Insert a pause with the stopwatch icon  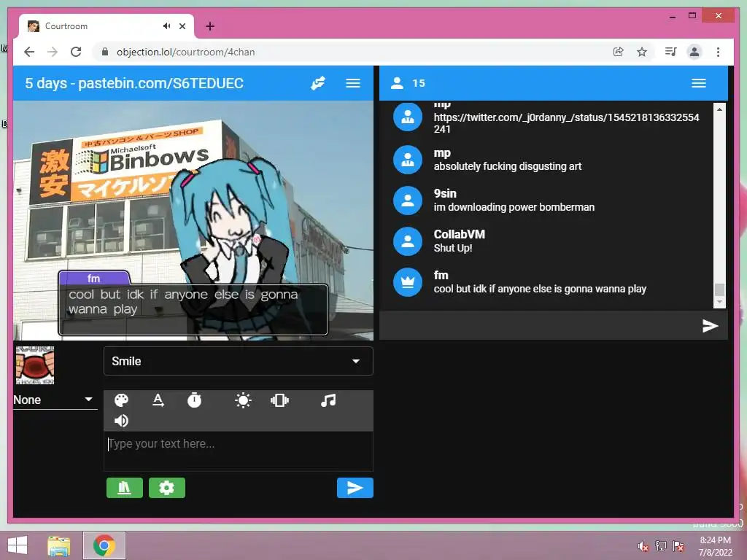[194, 400]
